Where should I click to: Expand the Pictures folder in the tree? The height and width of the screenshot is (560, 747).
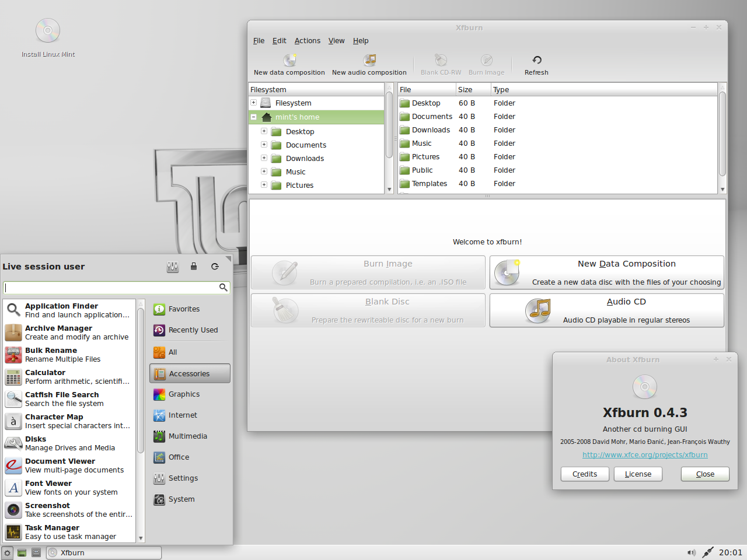[x=264, y=185]
